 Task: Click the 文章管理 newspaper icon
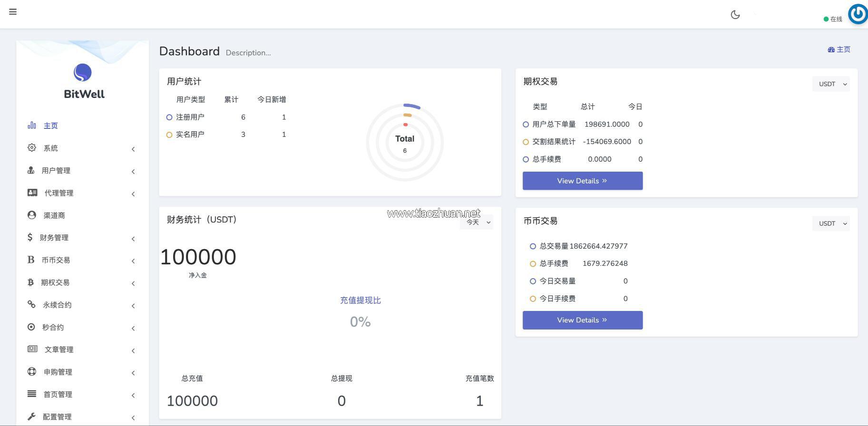(32, 349)
